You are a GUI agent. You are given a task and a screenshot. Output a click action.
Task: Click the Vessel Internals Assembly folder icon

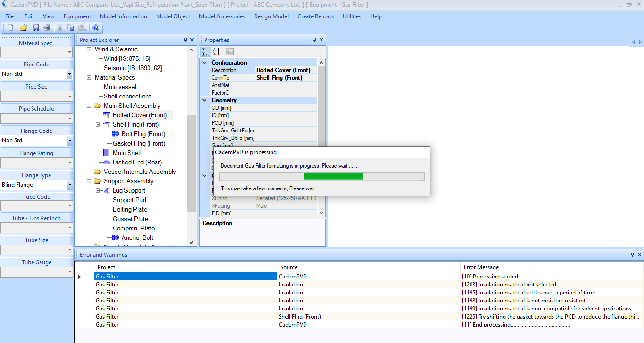(x=98, y=172)
